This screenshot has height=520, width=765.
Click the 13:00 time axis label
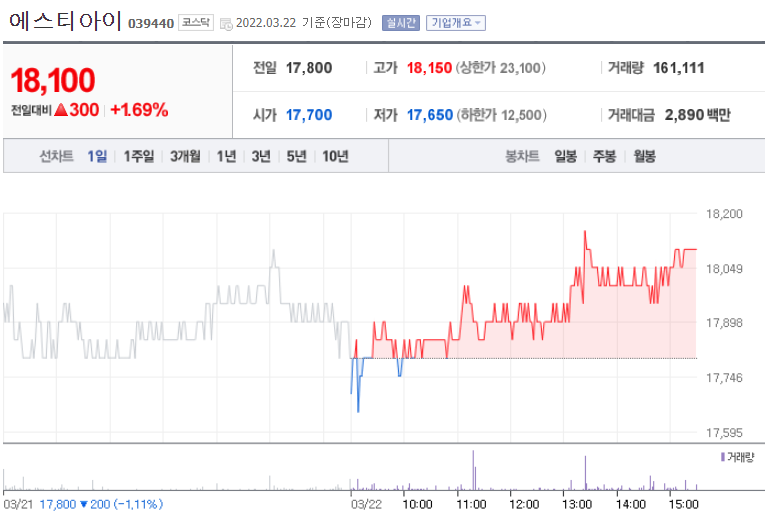[x=577, y=504]
